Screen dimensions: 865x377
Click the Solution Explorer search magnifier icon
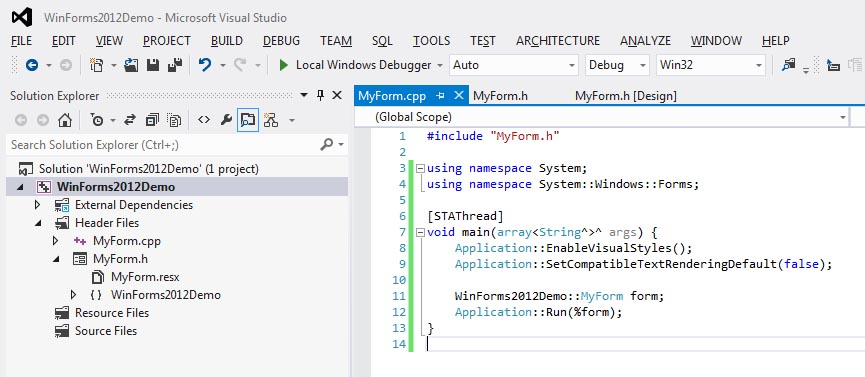point(327,145)
